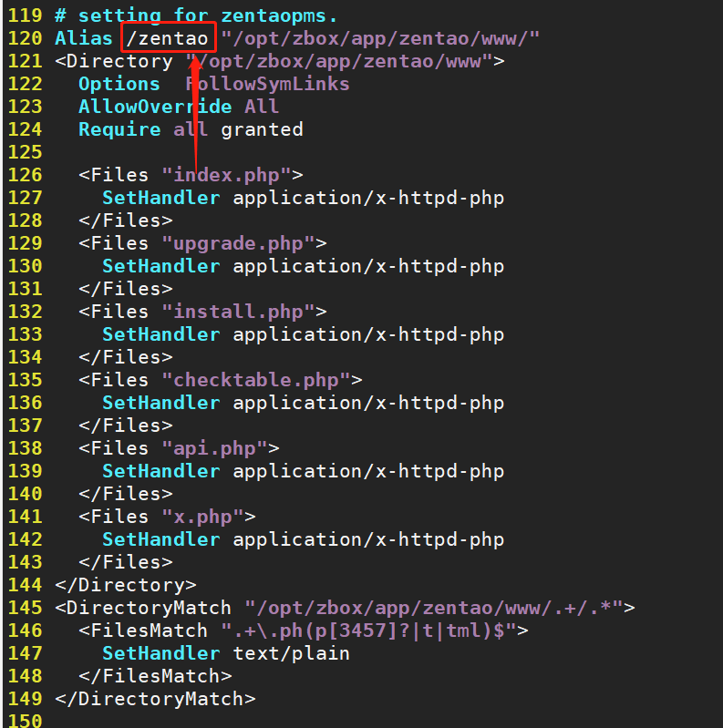Click line number 119 in the gutter
Viewport: 723px width, 728px height.
pos(26,15)
